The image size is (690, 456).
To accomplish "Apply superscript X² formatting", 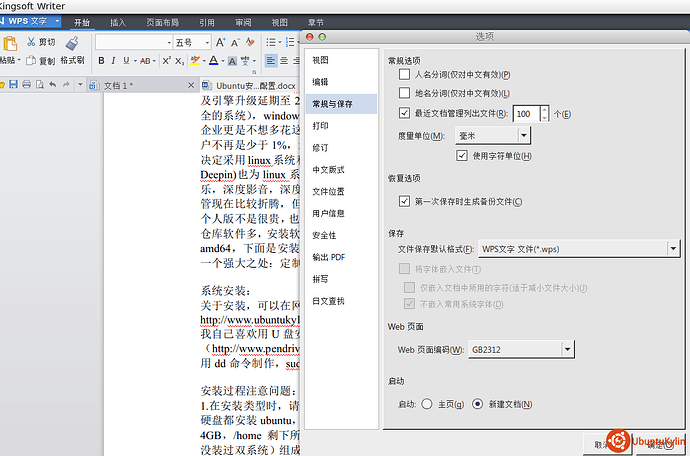I will tap(166, 61).
